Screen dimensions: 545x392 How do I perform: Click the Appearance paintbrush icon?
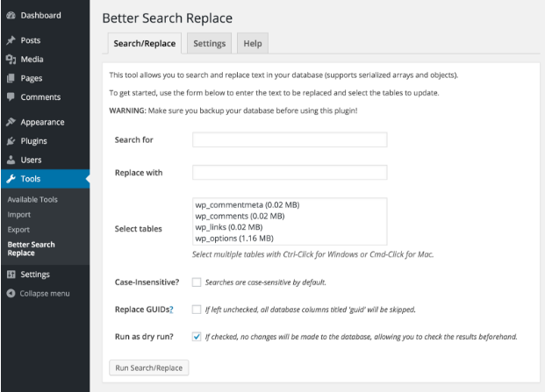[11, 122]
